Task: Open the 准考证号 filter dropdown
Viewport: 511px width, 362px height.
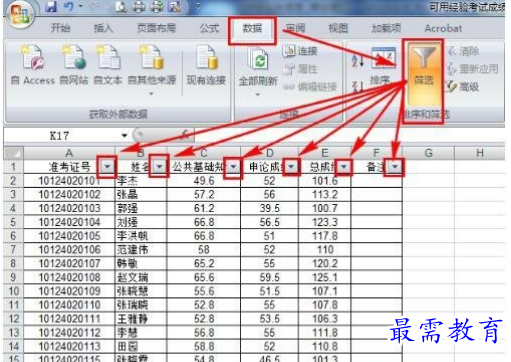Action: click(107, 166)
